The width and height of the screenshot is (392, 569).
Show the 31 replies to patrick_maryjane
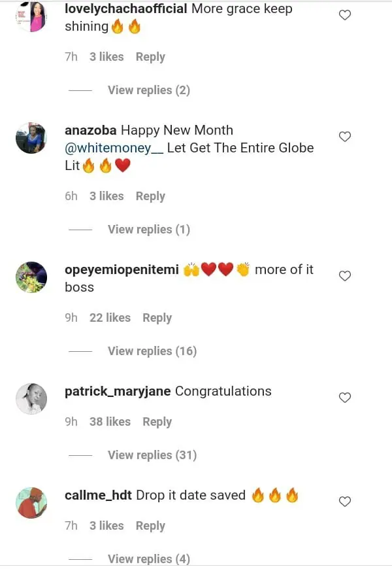152,455
